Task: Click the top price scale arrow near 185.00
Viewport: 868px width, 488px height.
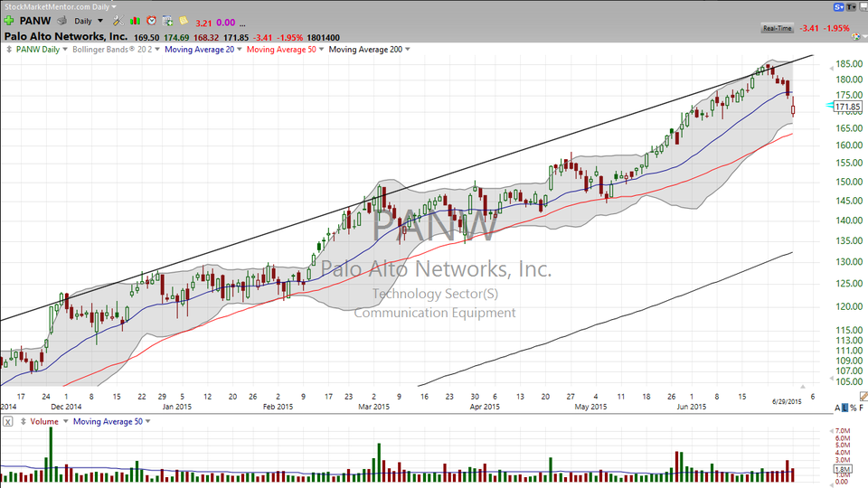Action: coord(831,68)
